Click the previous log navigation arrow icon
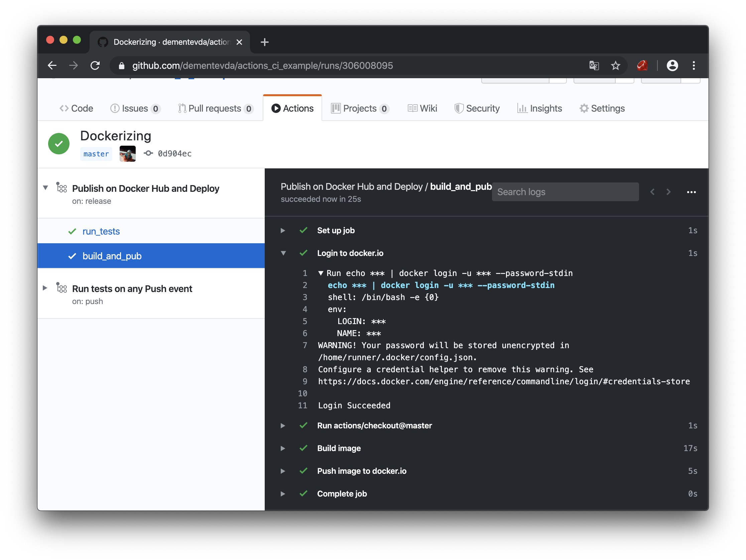The image size is (746, 560). [652, 192]
